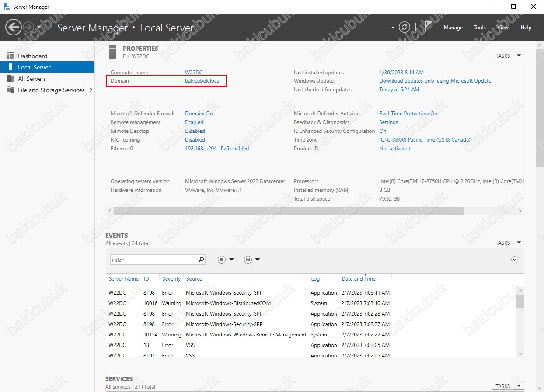The width and height of the screenshot is (544, 392).
Task: Open the Defender Firewall 'Domain: On' link
Action: point(199,114)
